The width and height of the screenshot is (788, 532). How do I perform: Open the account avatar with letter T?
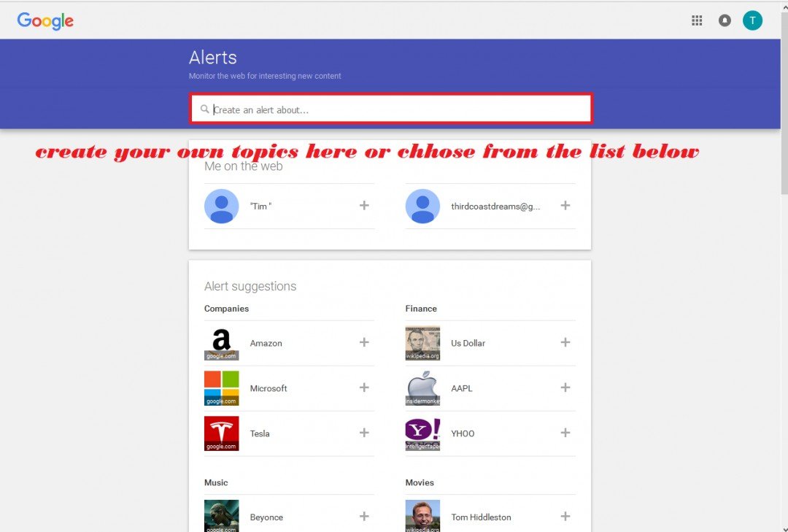[x=752, y=20]
